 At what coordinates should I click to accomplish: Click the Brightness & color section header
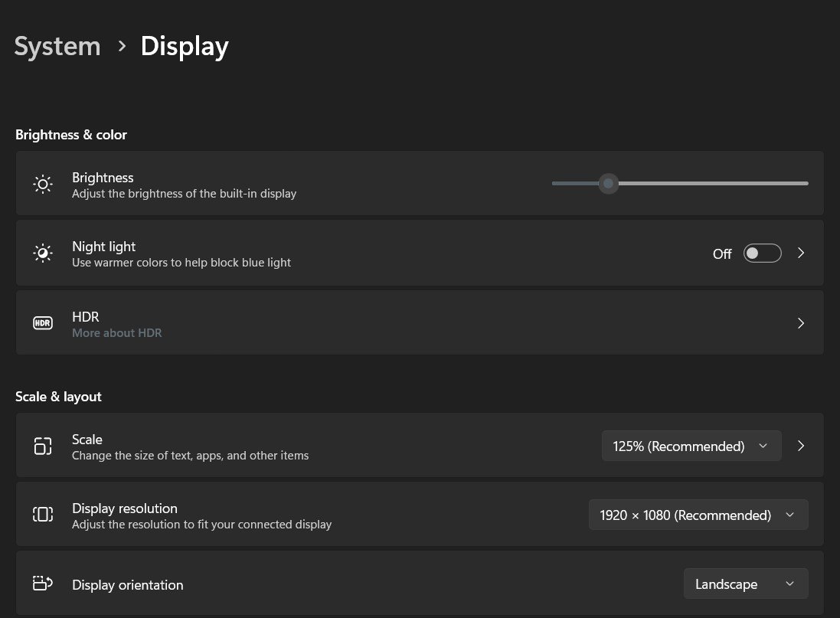[x=70, y=134]
